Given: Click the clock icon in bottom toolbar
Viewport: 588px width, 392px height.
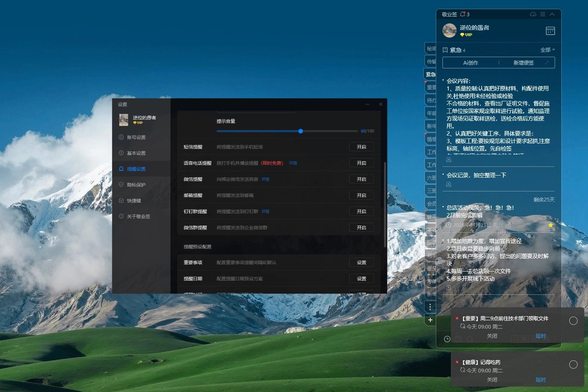Looking at the screenshot, I should point(447,339).
